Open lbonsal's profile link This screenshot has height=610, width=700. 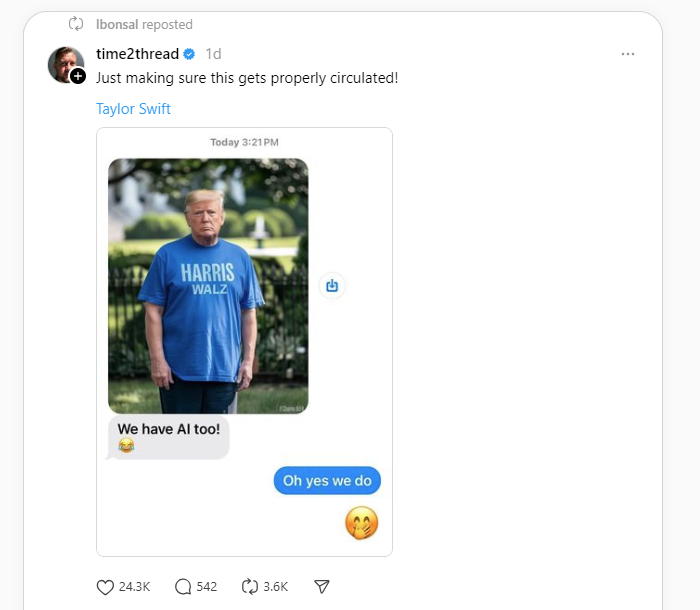coord(115,24)
